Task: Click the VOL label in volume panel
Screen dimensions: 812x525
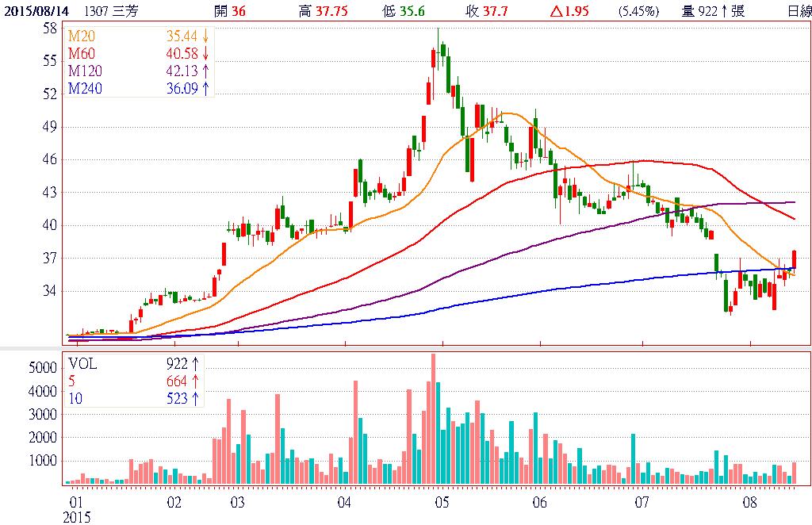Action: [x=83, y=364]
